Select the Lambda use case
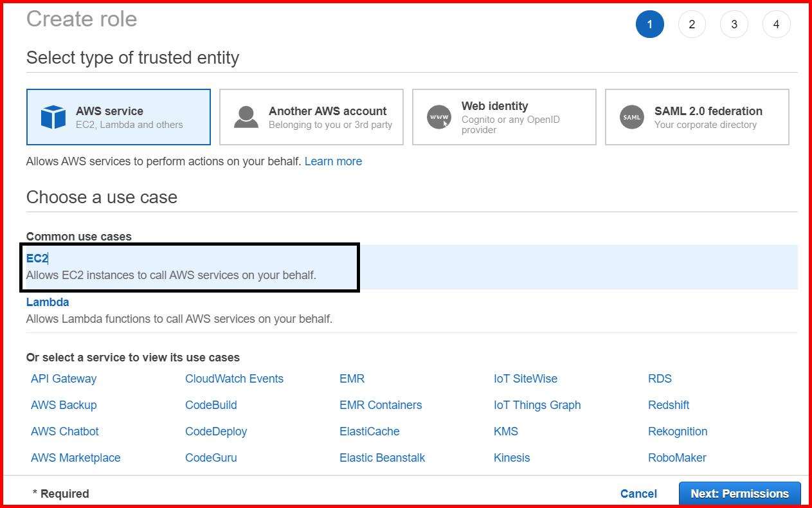 tap(47, 302)
